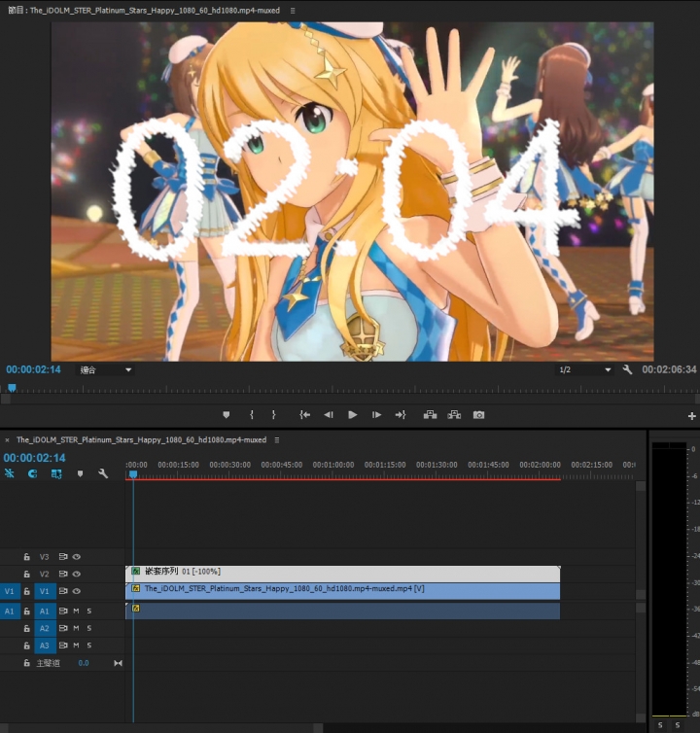Toggle V1 sync lock icon
Screen dimensions: 700x733
[63, 591]
